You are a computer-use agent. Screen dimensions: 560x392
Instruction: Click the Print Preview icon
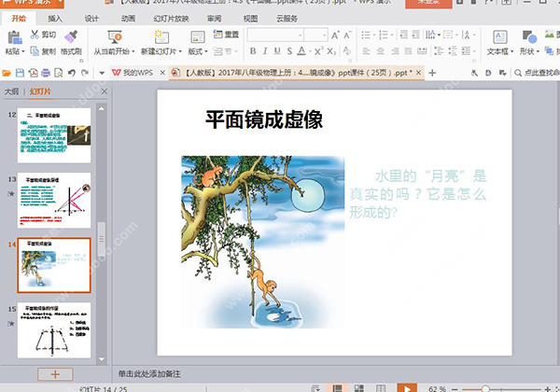click(58, 73)
